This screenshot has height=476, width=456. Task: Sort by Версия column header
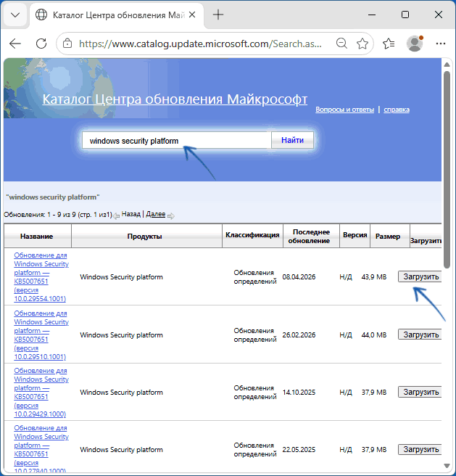point(355,234)
